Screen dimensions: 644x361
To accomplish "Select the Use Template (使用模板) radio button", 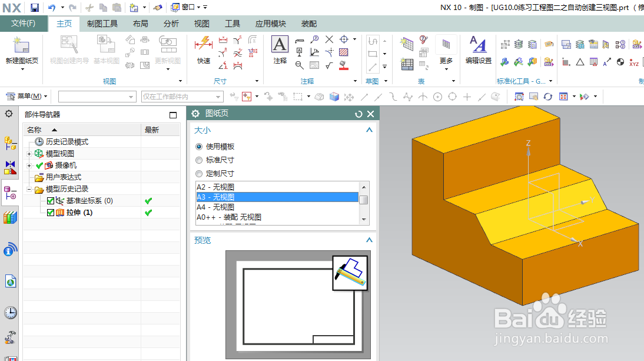I will 199,147.
